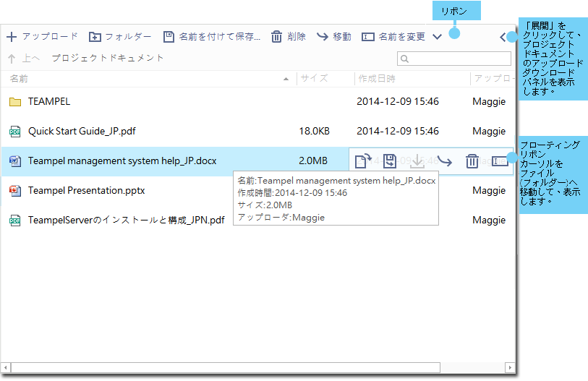Click 移動 (move) in the top ribbon
The width and height of the screenshot is (588, 381).
click(333, 36)
